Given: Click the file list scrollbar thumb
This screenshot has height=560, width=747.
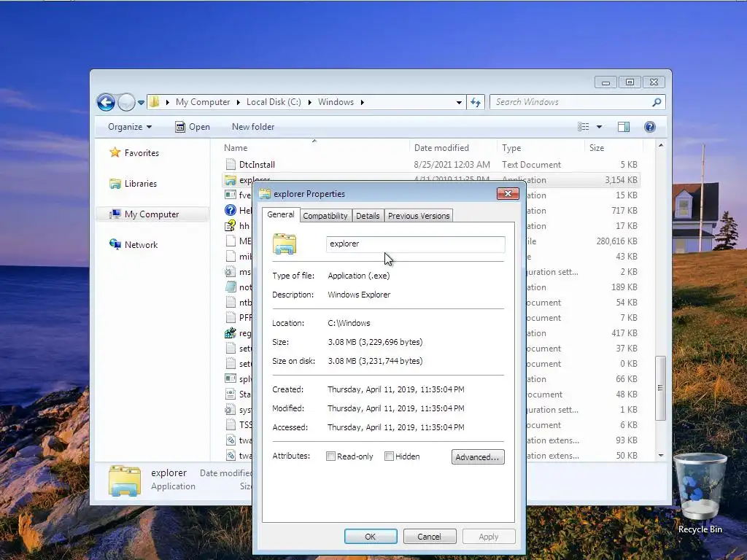Looking at the screenshot, I should [660, 388].
